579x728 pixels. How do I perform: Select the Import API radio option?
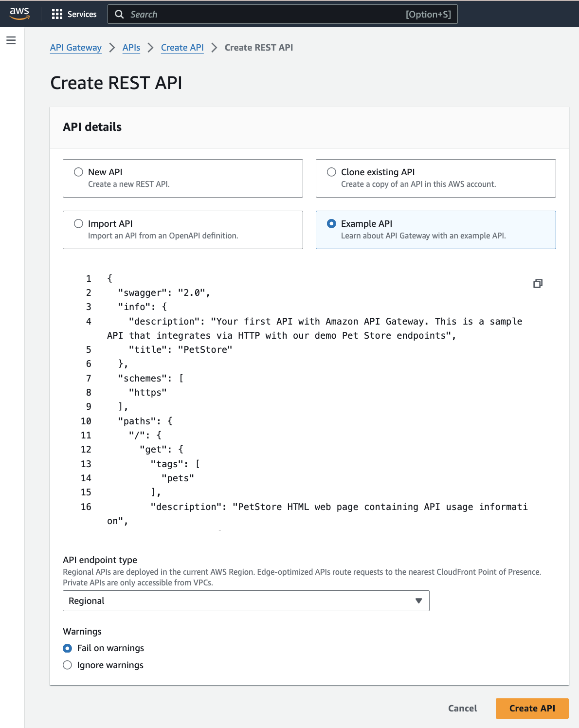[78, 223]
